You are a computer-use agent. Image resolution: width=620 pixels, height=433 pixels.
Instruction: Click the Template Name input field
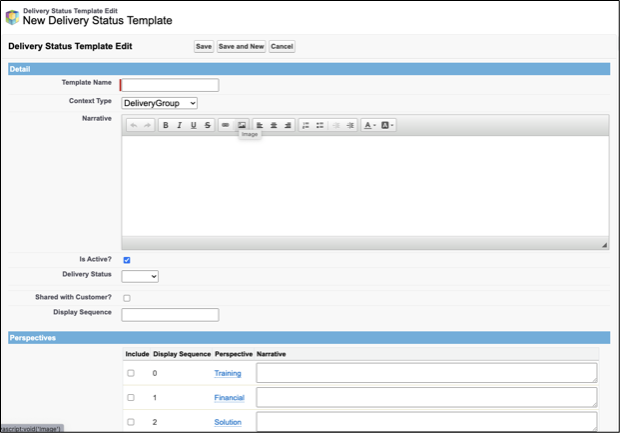pos(170,85)
